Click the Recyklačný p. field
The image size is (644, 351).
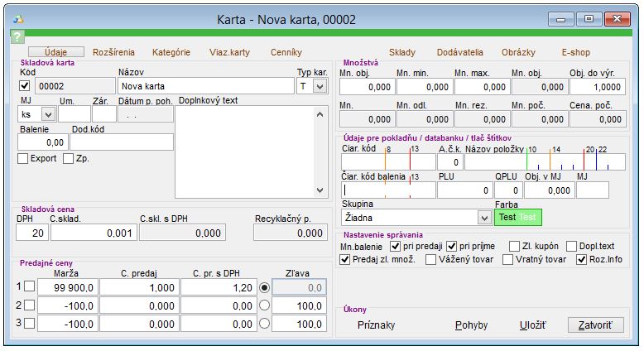[291, 233]
